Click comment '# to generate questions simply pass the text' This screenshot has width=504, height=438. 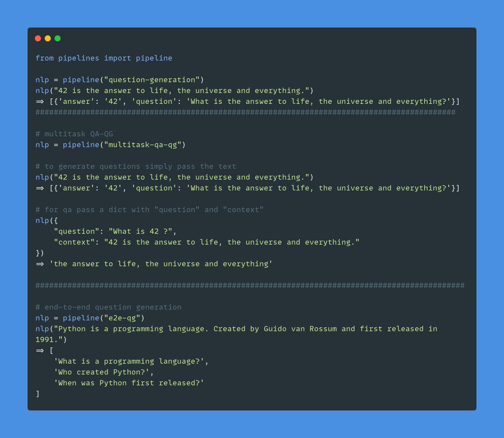coord(136,166)
